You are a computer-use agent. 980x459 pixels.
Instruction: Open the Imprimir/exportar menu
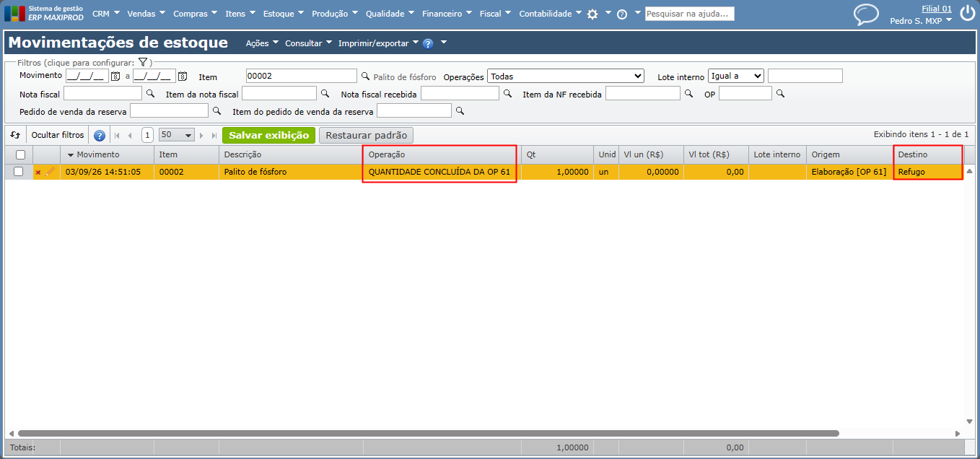click(379, 43)
